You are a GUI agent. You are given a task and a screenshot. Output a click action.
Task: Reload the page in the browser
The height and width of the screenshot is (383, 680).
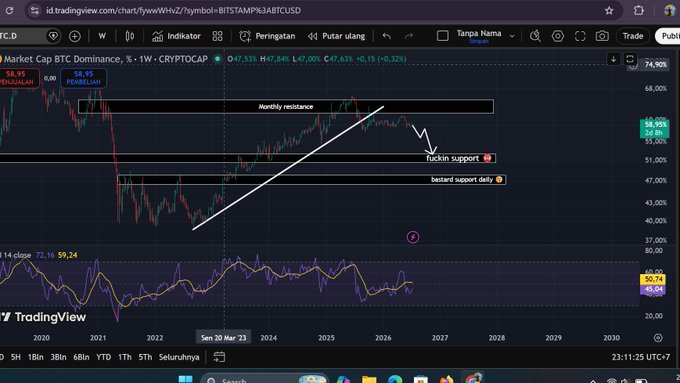click(x=9, y=10)
